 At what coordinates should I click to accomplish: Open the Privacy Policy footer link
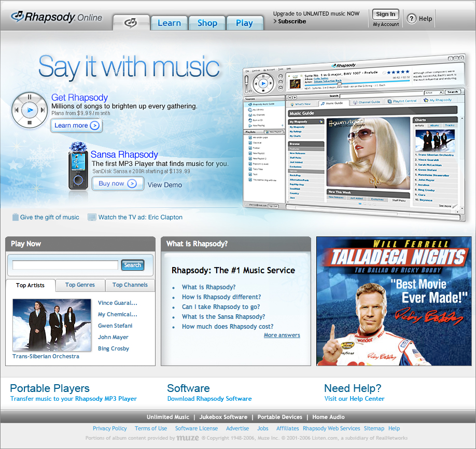click(x=109, y=428)
